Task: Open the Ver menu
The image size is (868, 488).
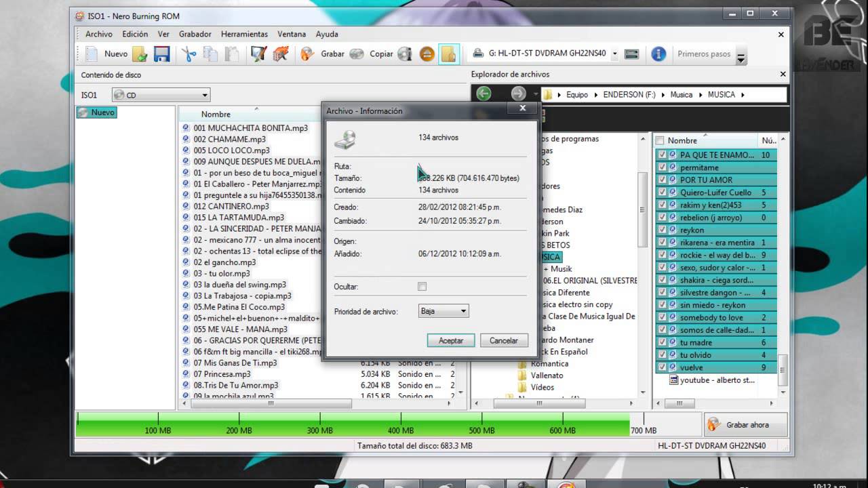Action: pos(163,34)
